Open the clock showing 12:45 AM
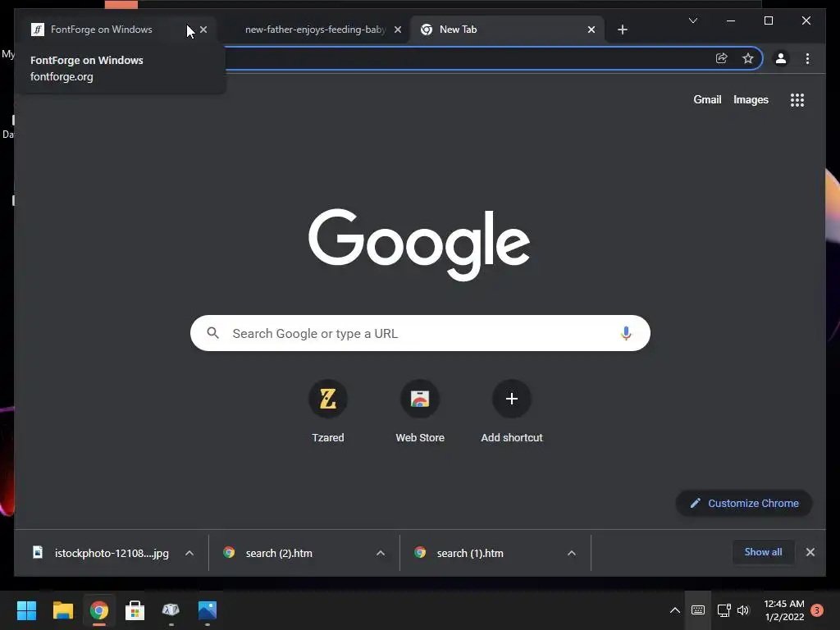This screenshot has height=630, width=840. pos(784,610)
